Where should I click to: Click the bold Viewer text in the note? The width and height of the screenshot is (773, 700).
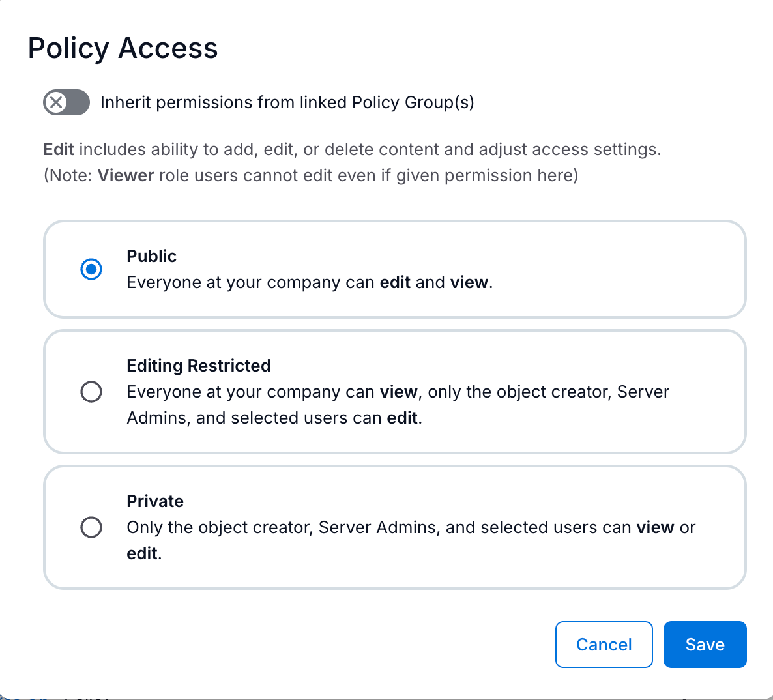point(125,175)
